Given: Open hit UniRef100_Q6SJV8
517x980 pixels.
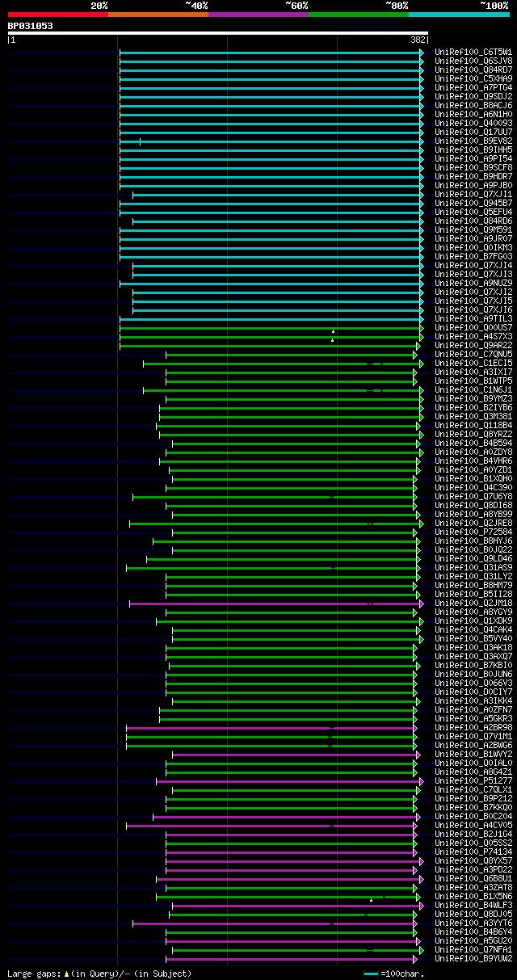Looking at the screenshot, I should click(473, 61).
